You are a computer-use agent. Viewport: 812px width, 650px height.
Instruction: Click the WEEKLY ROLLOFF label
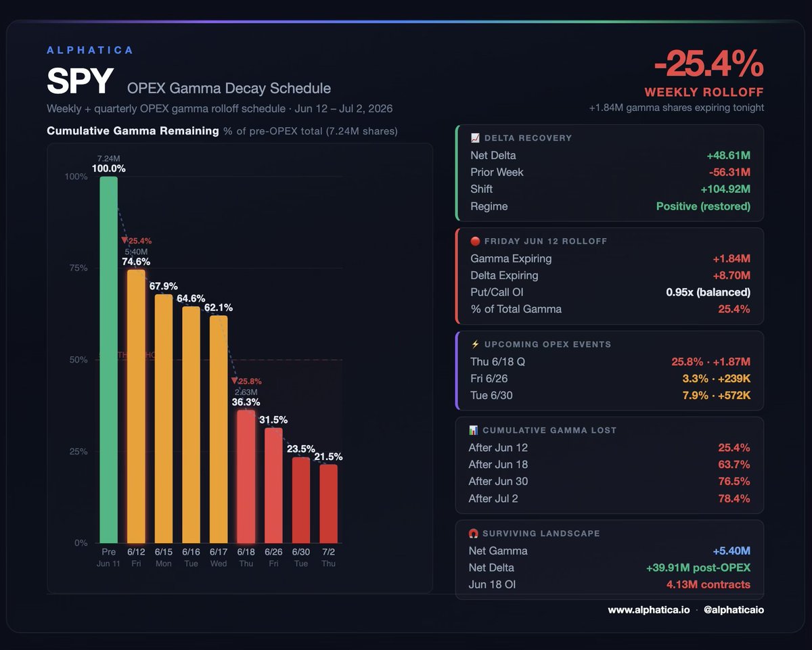pos(704,92)
